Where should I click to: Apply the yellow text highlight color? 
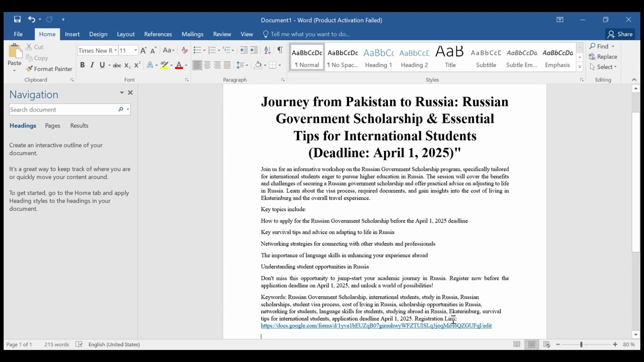pos(165,65)
